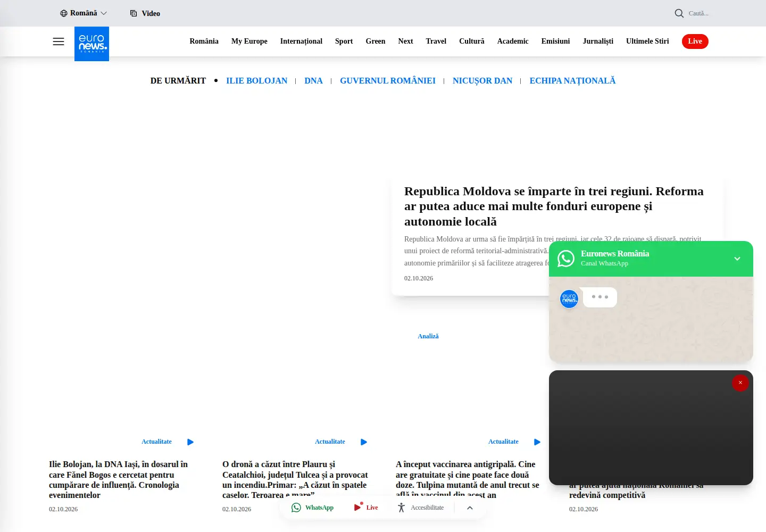Open the Academic section

513,41
